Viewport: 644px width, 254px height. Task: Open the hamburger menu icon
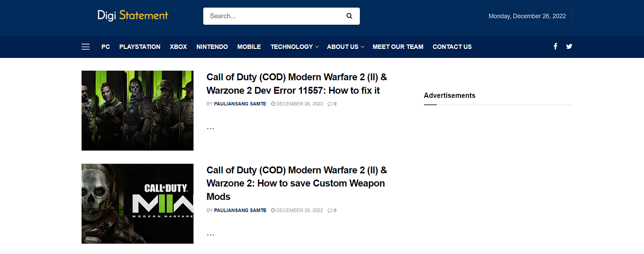tap(85, 47)
